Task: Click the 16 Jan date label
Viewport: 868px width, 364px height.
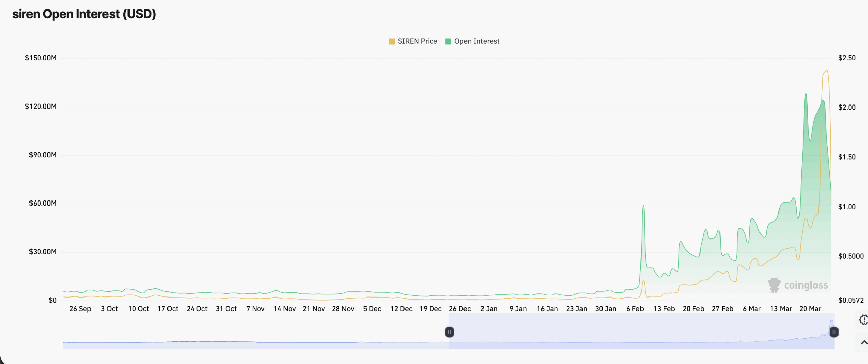Action: pos(547,309)
